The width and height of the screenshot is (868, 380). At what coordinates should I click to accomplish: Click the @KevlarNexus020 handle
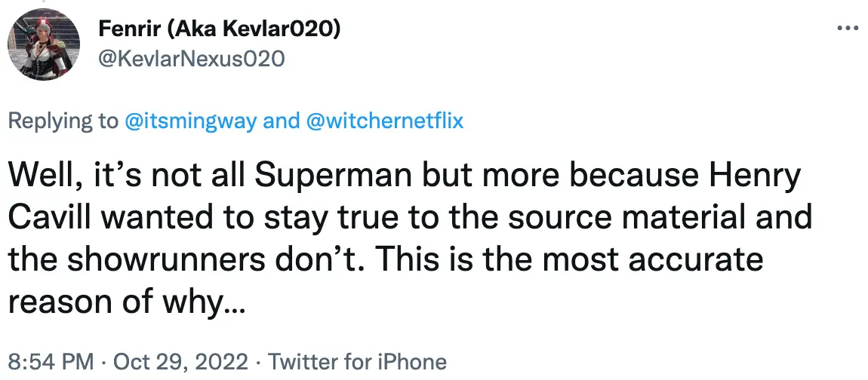tap(192, 58)
